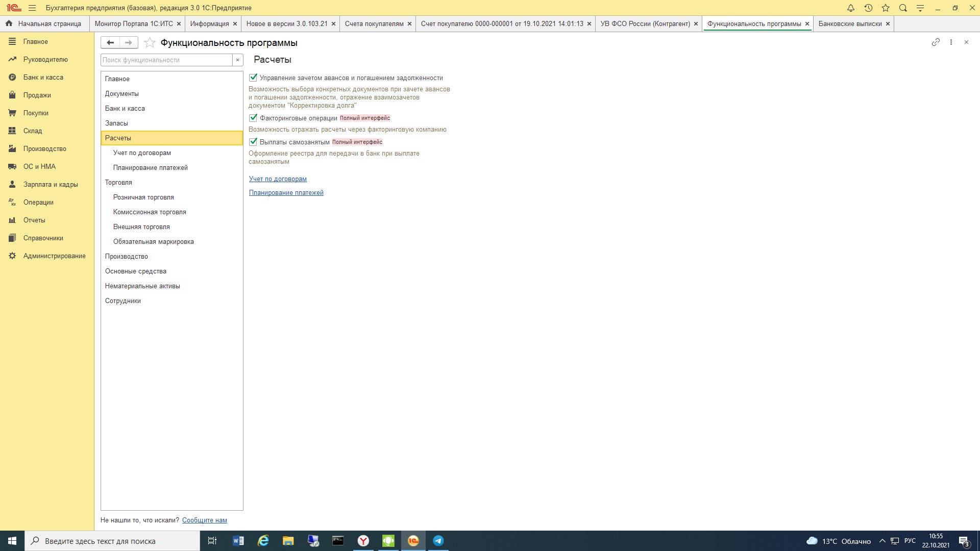Copy link using chain icon

point(936,42)
